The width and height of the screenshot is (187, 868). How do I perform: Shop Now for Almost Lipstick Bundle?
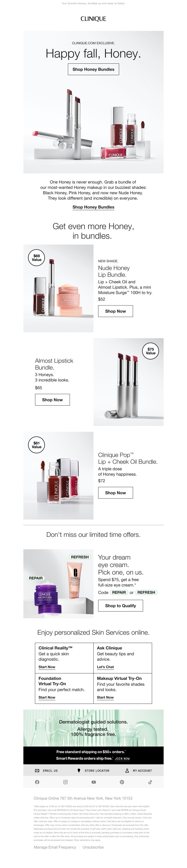click(x=52, y=400)
